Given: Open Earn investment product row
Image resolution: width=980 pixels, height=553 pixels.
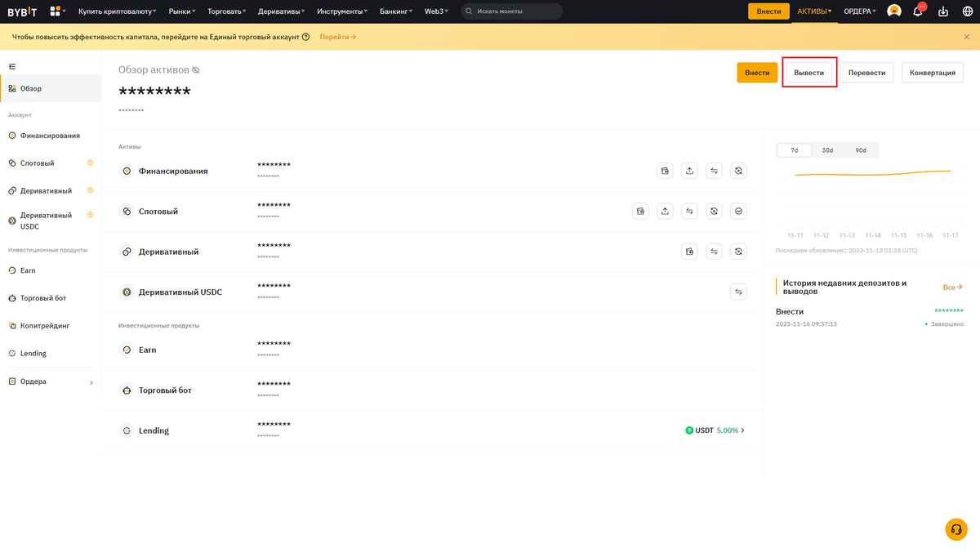Looking at the screenshot, I should coord(433,350).
